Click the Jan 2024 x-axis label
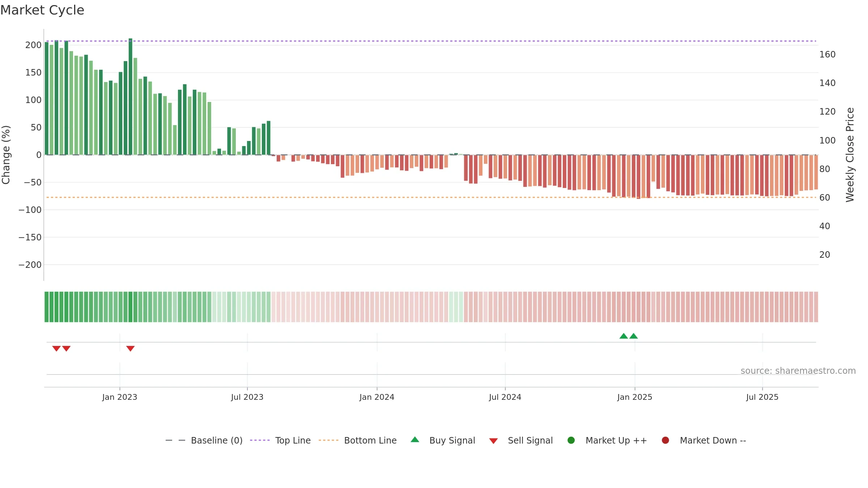Image resolution: width=868 pixels, height=488 pixels. point(377,397)
